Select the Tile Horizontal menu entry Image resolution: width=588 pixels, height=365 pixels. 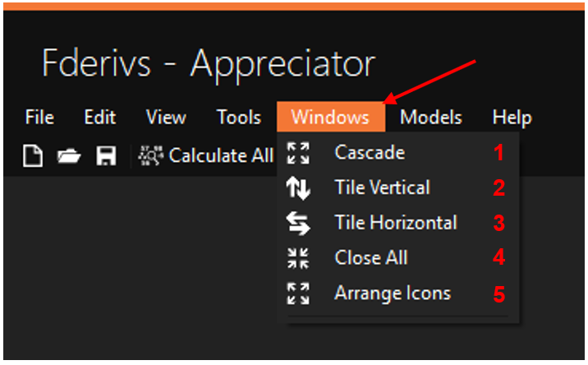396,223
